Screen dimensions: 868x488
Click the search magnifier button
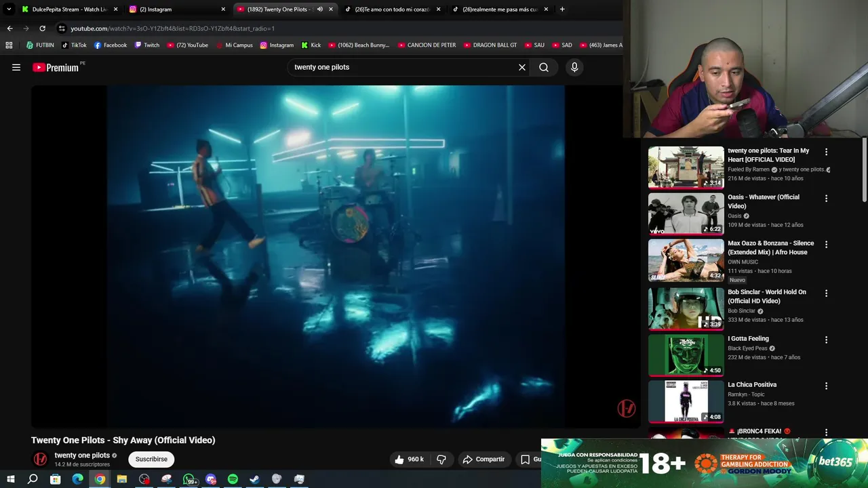click(x=544, y=67)
